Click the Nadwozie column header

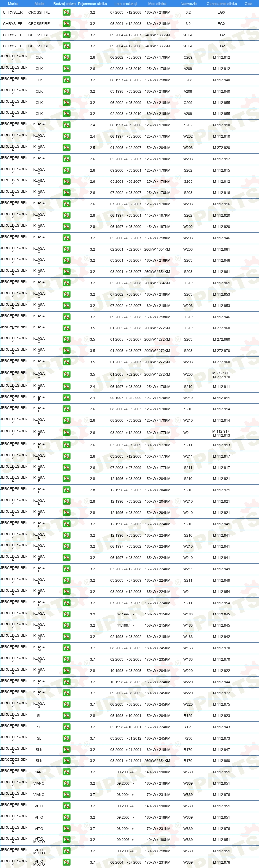(x=188, y=4)
